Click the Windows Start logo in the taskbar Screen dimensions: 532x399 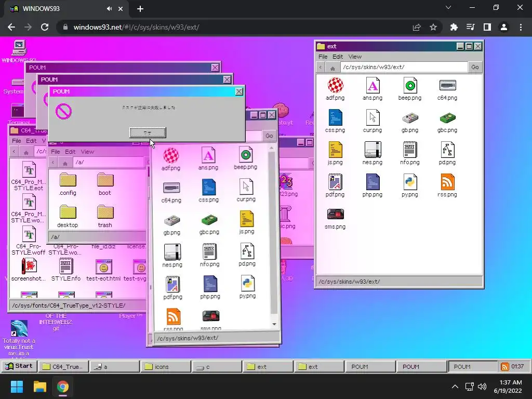point(17,387)
